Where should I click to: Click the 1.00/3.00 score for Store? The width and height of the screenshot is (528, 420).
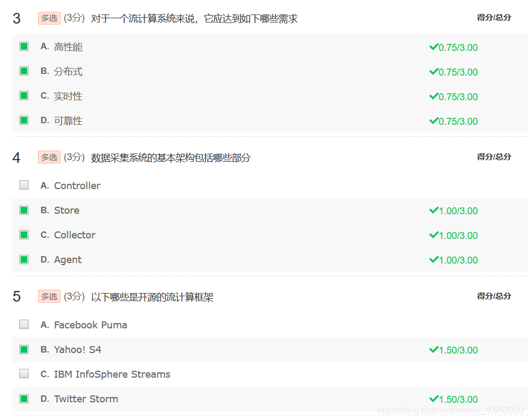tap(458, 211)
